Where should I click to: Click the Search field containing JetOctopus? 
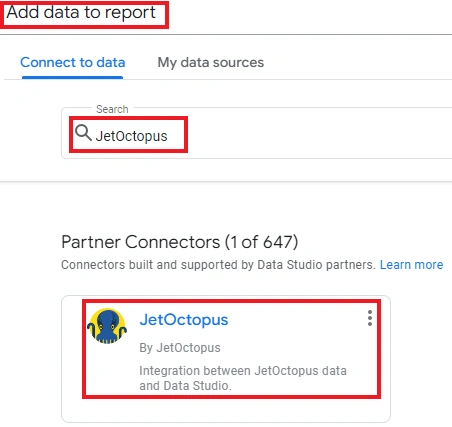coord(257,133)
